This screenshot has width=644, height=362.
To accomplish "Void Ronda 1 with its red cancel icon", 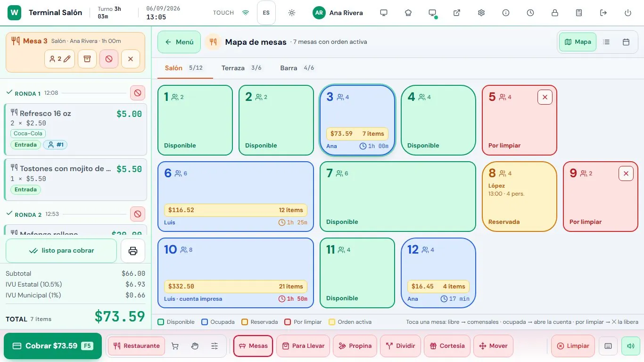I will tap(138, 93).
